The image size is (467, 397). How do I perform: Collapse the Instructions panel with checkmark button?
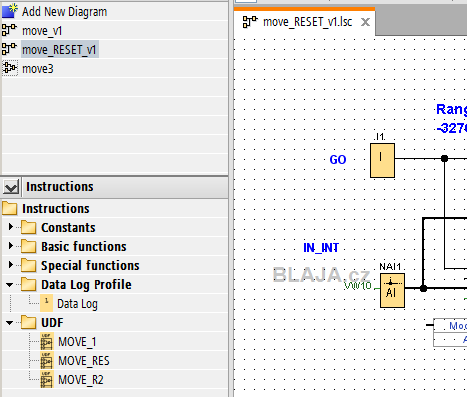pyautogui.click(x=11, y=187)
